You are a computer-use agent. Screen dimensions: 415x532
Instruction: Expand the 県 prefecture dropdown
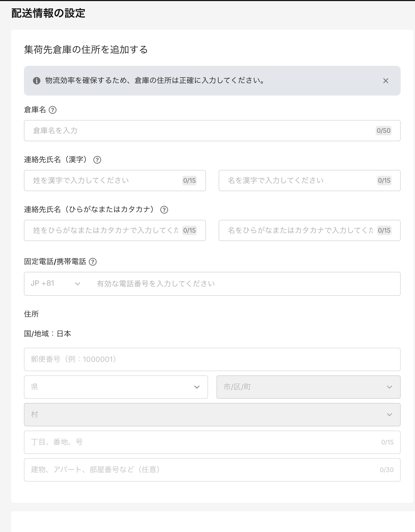click(116, 387)
